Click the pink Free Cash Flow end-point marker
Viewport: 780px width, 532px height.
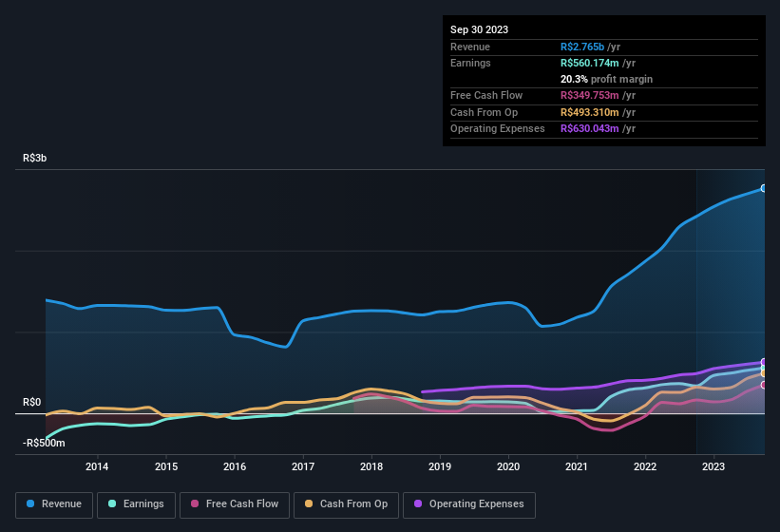coord(764,385)
